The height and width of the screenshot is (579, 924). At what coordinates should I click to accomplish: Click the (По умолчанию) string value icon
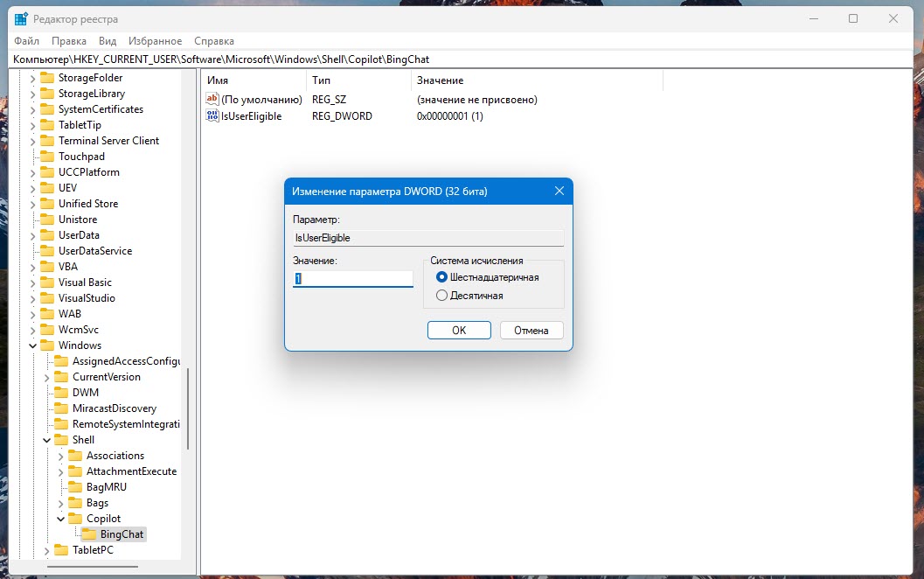coord(212,99)
